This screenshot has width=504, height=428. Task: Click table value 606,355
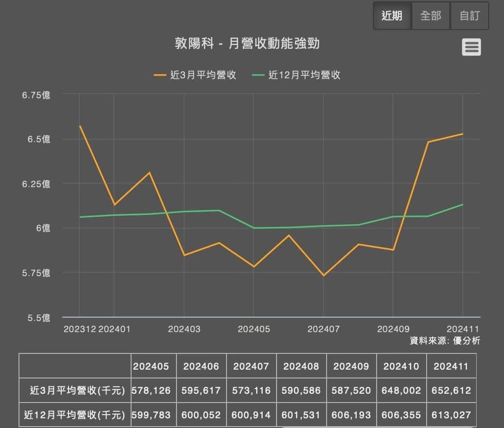(402, 415)
